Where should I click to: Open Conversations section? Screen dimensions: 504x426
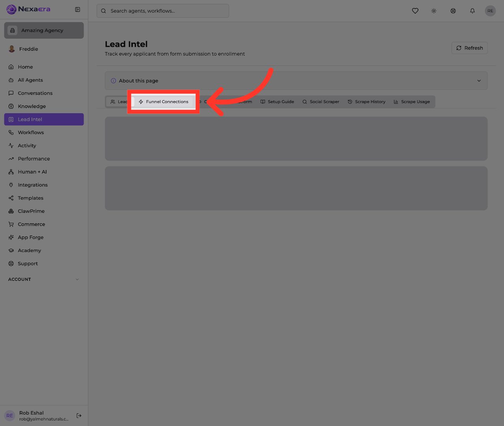[44, 93]
